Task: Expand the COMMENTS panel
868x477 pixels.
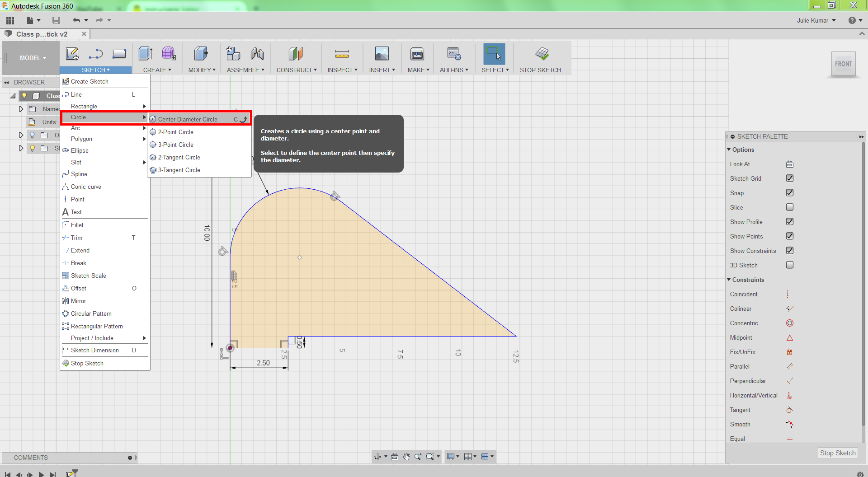Action: click(130, 458)
